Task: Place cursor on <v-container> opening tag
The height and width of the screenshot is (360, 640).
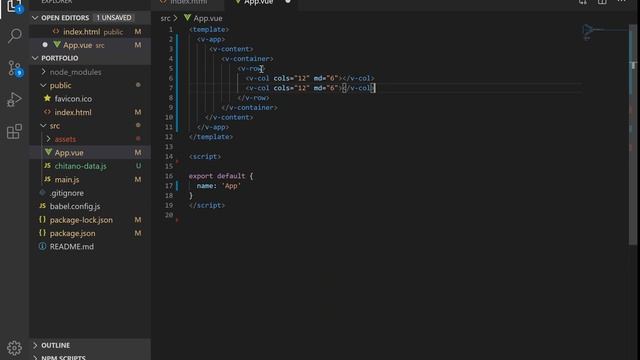Action: point(247,59)
